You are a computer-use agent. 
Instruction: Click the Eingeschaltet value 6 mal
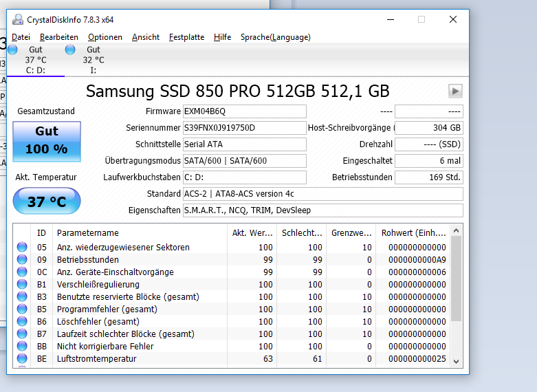click(429, 161)
